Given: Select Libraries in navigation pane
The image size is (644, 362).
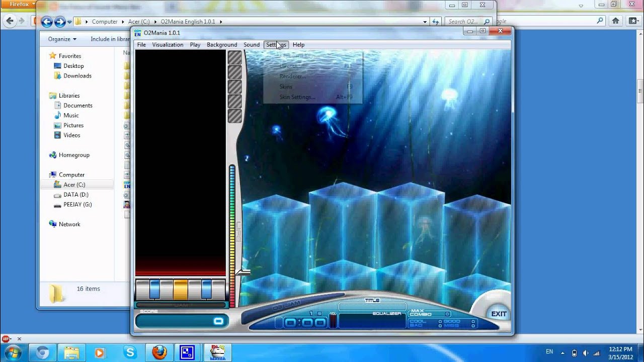Looking at the screenshot, I should (69, 96).
